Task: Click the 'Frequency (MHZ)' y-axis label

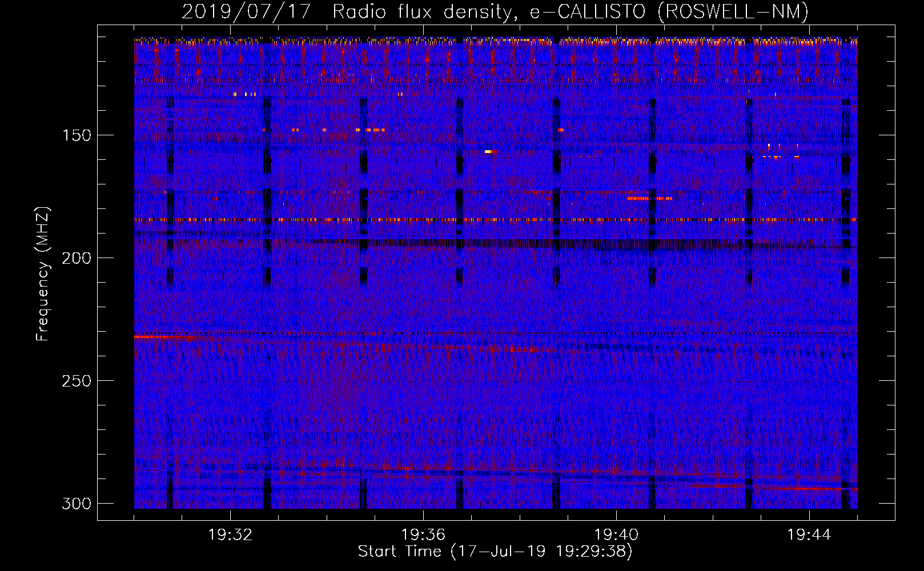Action: (x=43, y=274)
